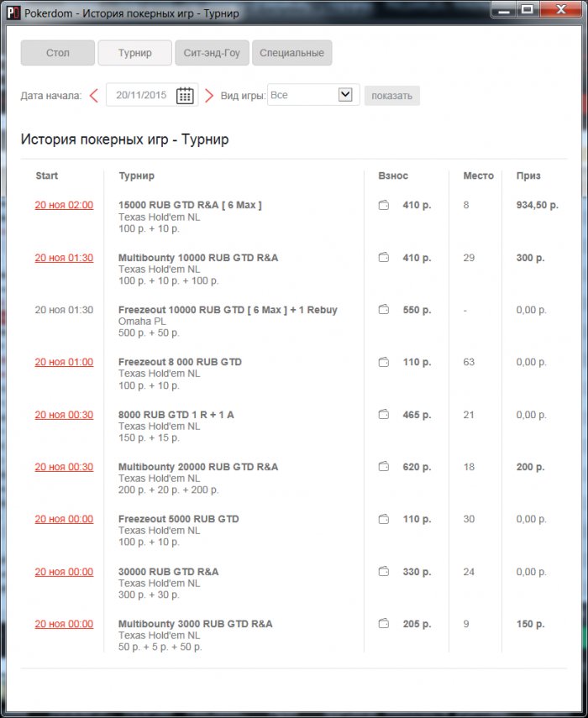Open the Вид игры dropdown
The image size is (588, 718).
313,95
